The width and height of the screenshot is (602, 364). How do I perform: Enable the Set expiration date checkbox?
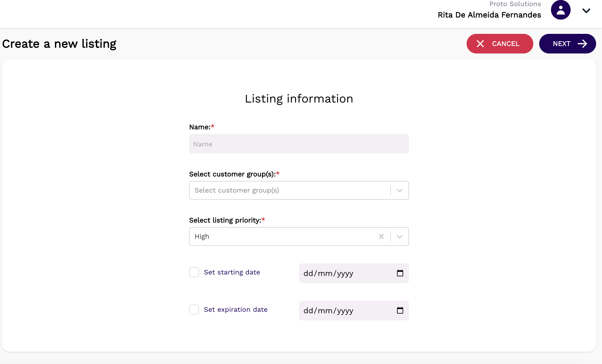click(x=194, y=310)
